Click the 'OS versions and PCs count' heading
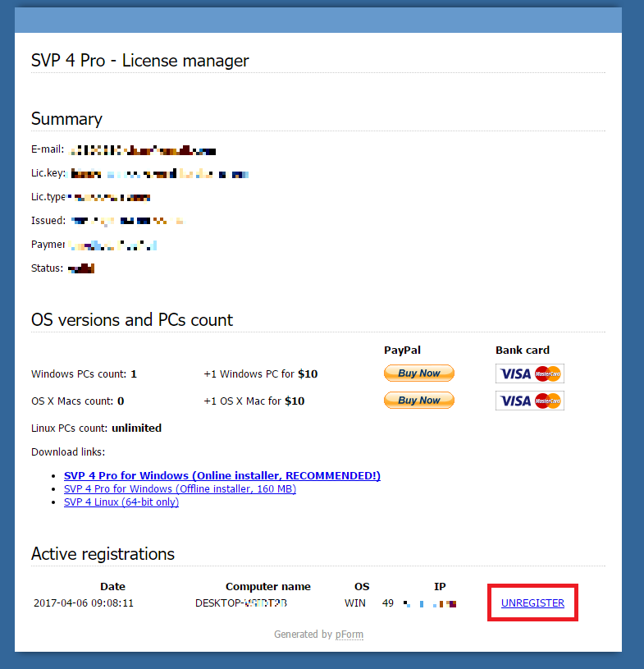Screen dimensions: 644x669 coord(132,320)
